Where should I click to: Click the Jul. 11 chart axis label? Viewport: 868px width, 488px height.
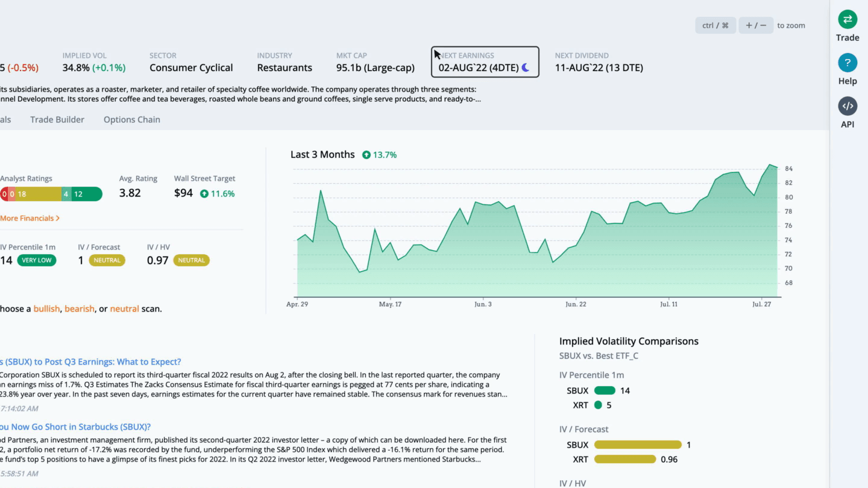pos(668,304)
